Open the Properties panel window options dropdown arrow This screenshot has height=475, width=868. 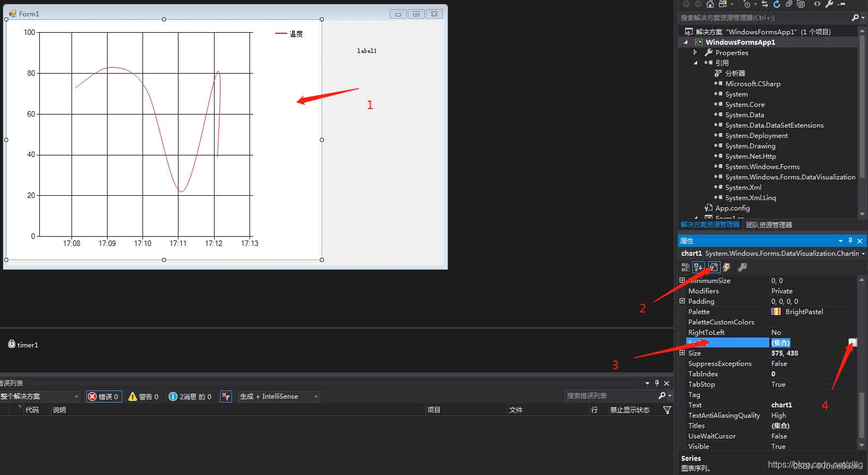coord(840,240)
